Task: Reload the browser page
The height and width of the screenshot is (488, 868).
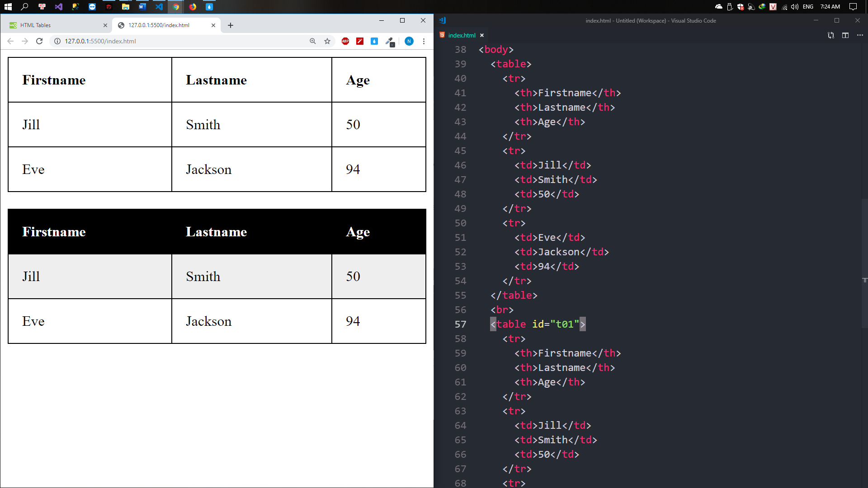Action: (39, 41)
